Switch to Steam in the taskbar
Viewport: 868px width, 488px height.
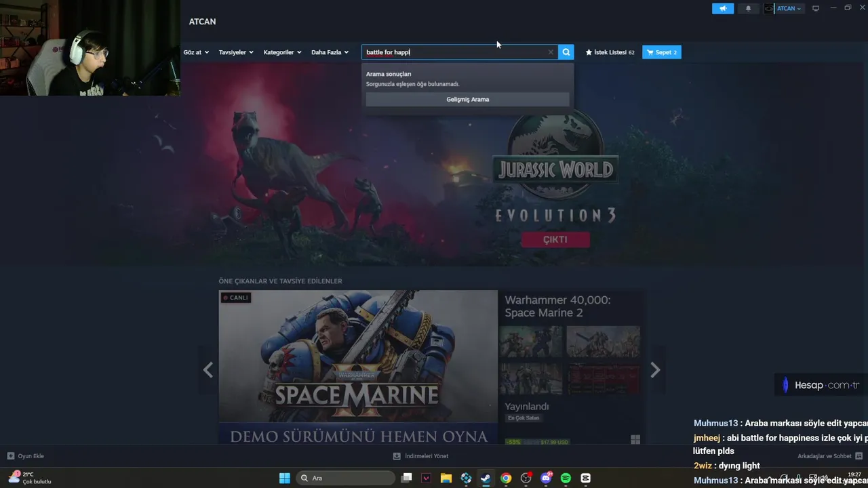point(486,478)
